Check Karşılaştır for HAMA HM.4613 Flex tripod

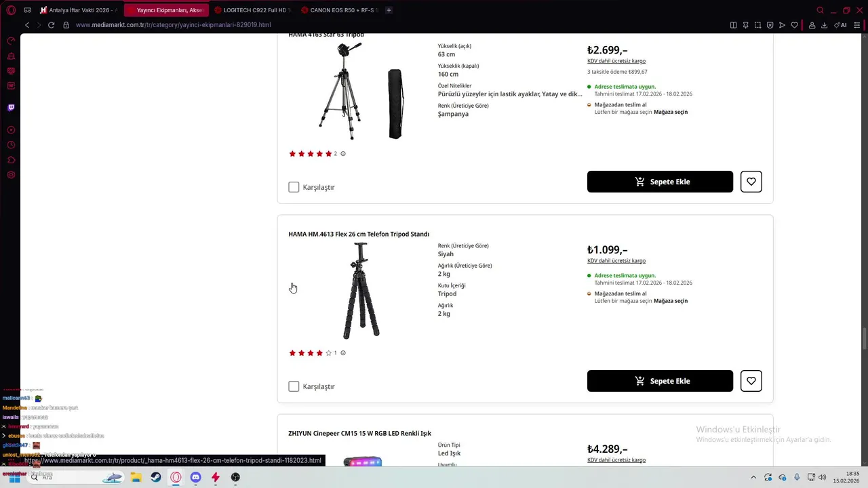(294, 386)
